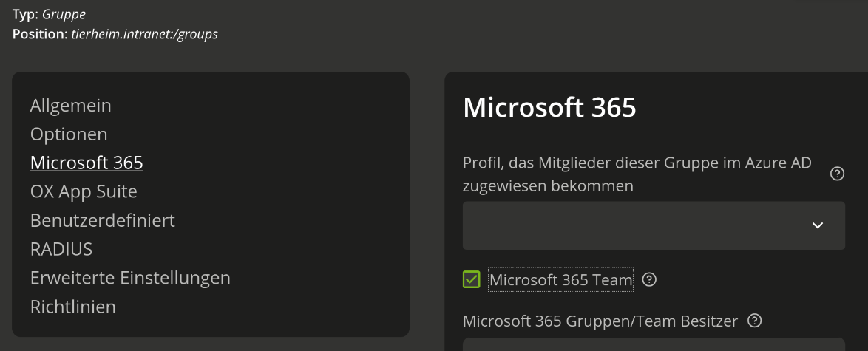Toggle the Microsoft 365 Team checkbox
This screenshot has width=868, height=351.
[x=471, y=279]
